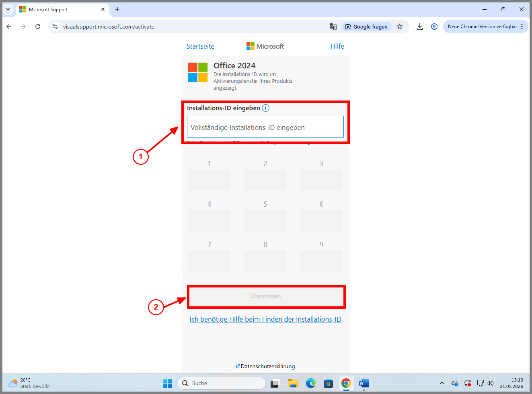Screen dimensions: 532x394
Task: Go to Startseite link
Action: click(201, 46)
